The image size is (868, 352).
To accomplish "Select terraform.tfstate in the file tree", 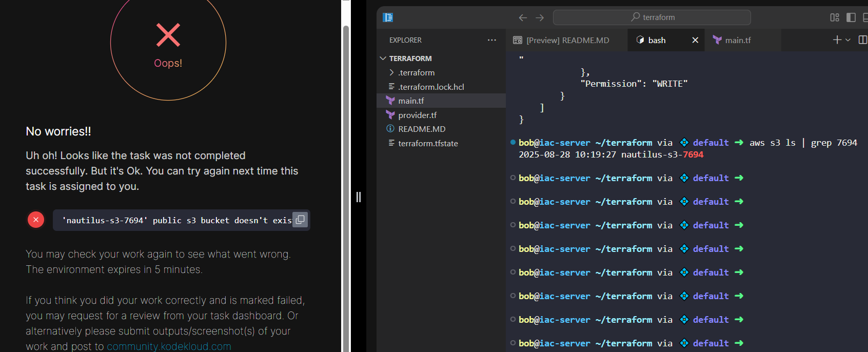I will click(x=428, y=144).
